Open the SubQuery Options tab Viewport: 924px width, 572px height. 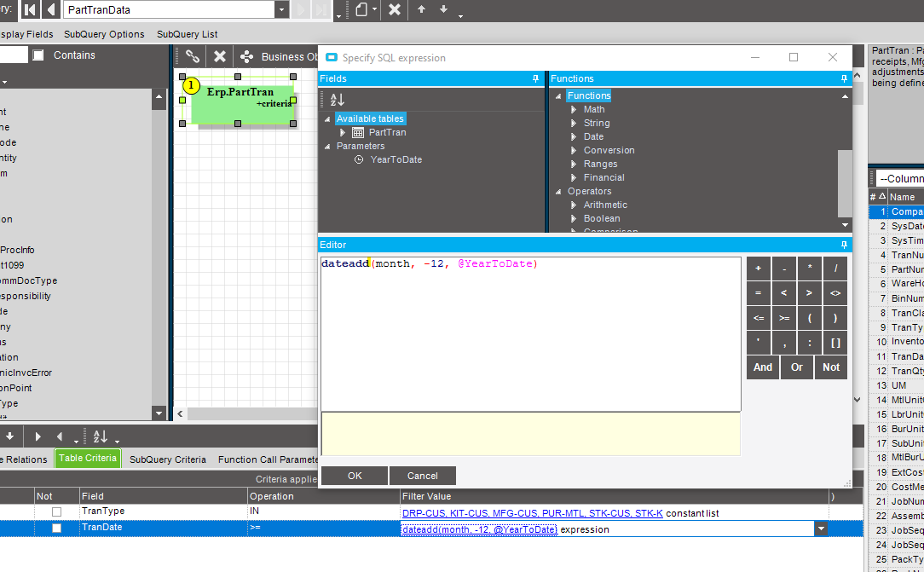coord(104,34)
